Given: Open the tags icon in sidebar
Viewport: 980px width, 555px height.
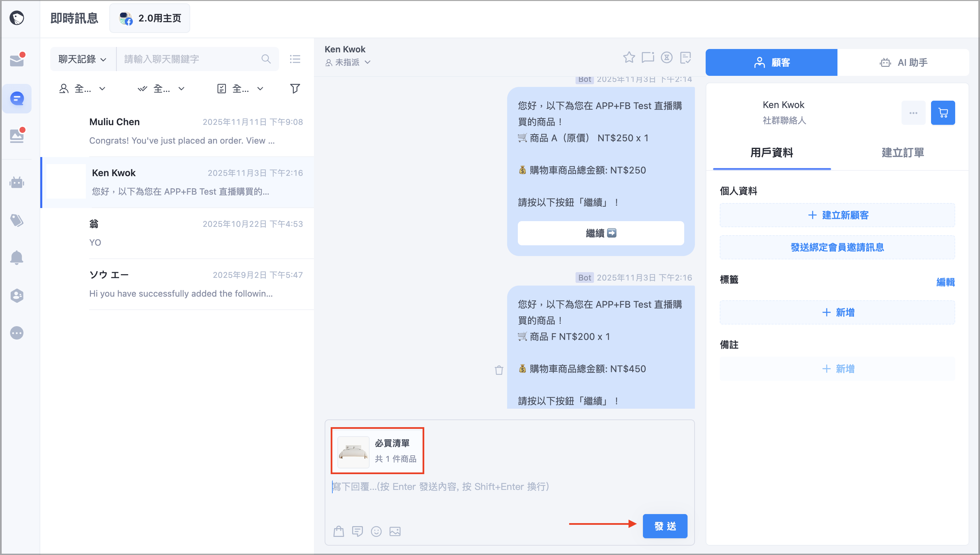Looking at the screenshot, I should (x=17, y=220).
